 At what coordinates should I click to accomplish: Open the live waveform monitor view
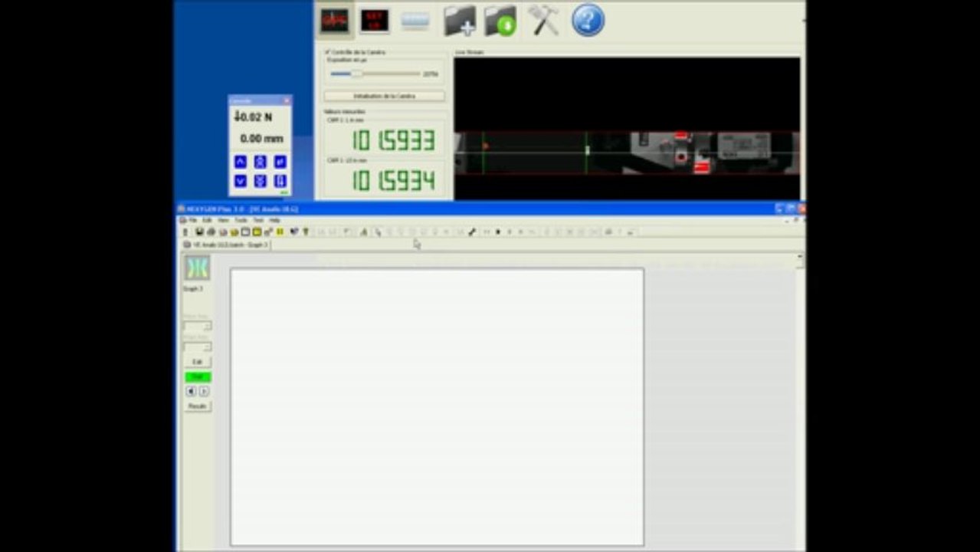(335, 21)
